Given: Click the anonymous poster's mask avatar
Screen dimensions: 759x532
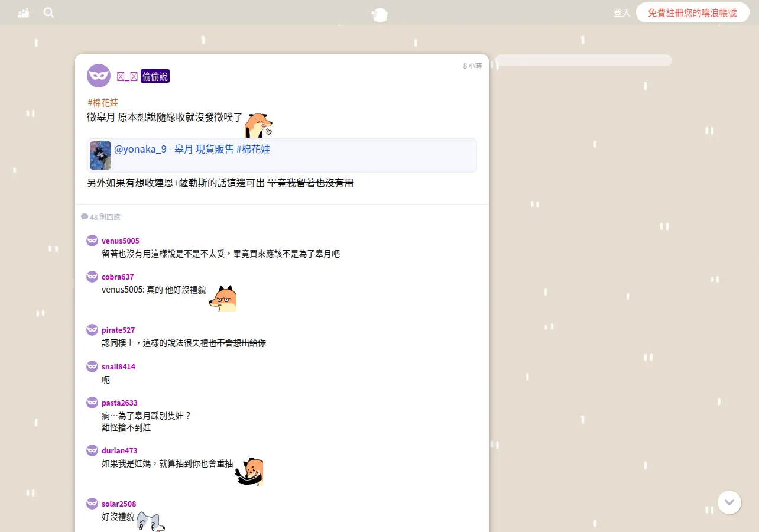Looking at the screenshot, I should [x=99, y=76].
